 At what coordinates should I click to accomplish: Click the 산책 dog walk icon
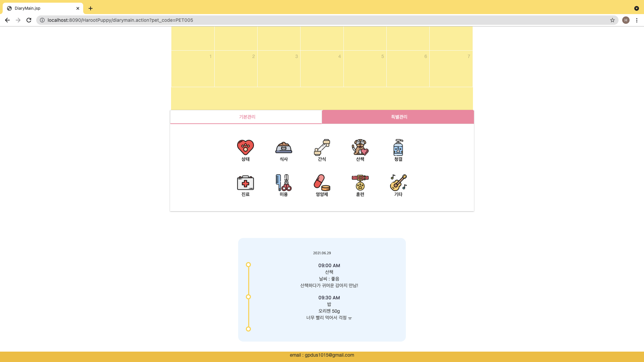[x=360, y=147]
